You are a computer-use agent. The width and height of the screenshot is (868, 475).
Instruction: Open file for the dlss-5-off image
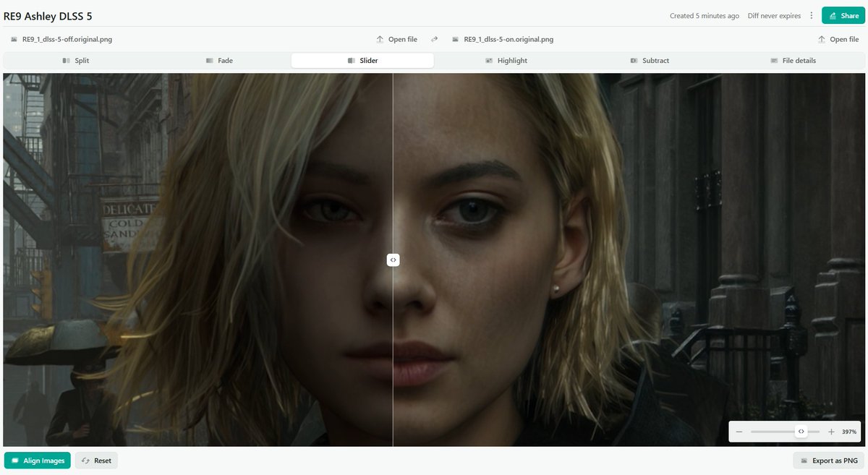click(396, 40)
